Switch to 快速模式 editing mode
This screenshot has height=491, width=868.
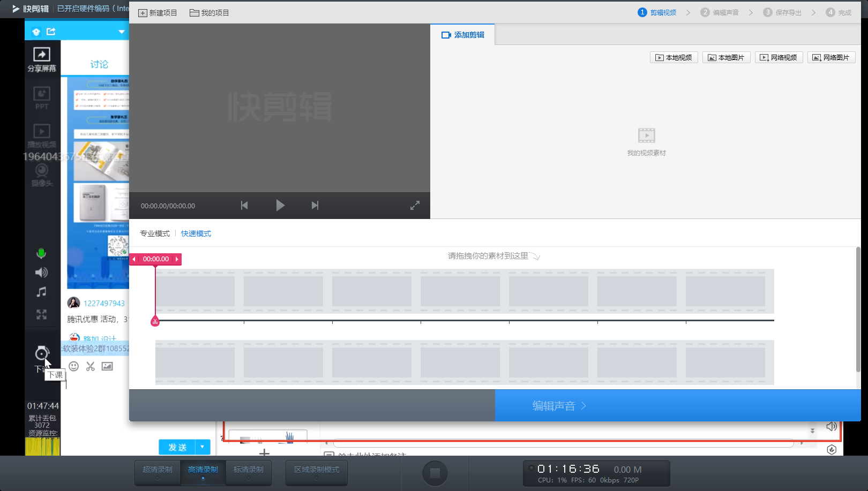click(196, 233)
